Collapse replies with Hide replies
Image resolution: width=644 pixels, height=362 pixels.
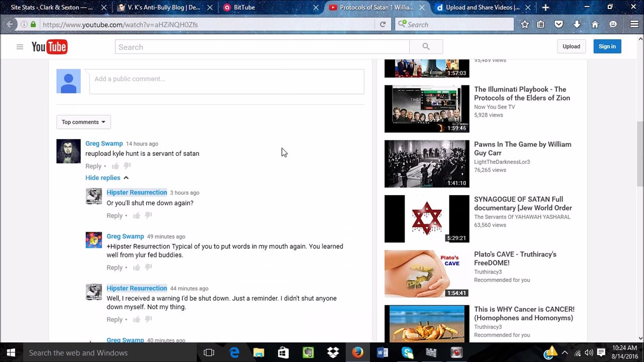107,177
